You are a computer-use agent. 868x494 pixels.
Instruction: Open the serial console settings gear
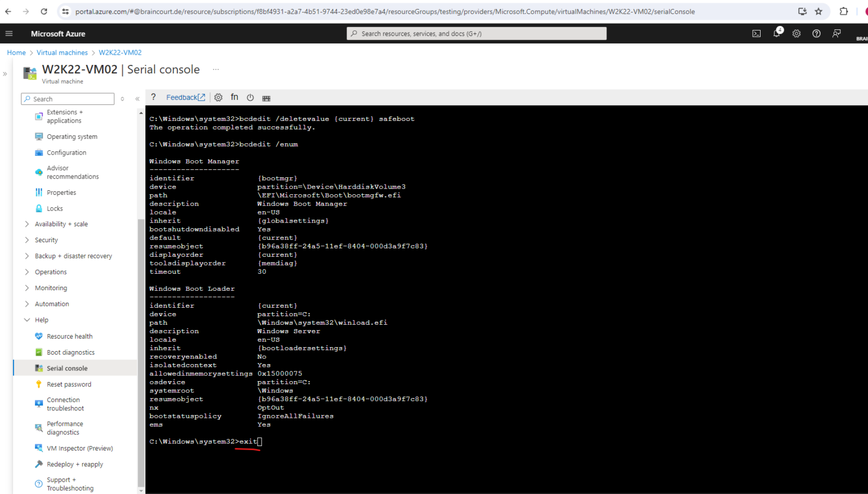(218, 97)
